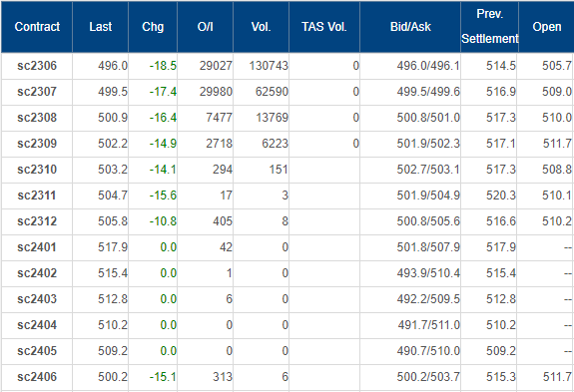Image resolution: width=574 pixels, height=392 pixels.
Task: Select contract sc2308
Action: tap(37, 118)
